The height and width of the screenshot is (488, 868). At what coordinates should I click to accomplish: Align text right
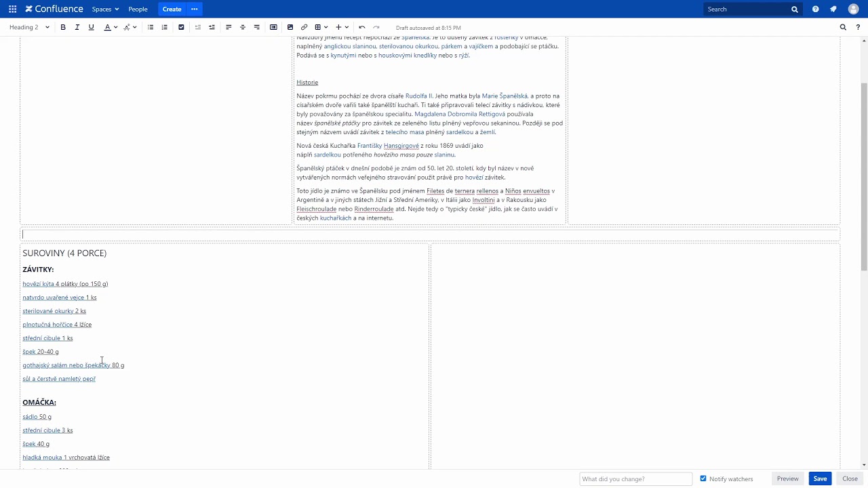click(x=256, y=27)
